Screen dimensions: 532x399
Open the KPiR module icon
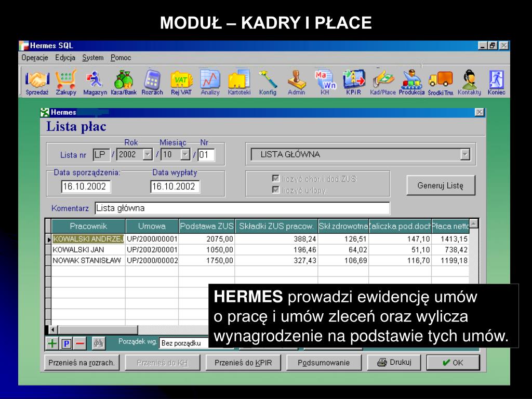[x=353, y=83]
